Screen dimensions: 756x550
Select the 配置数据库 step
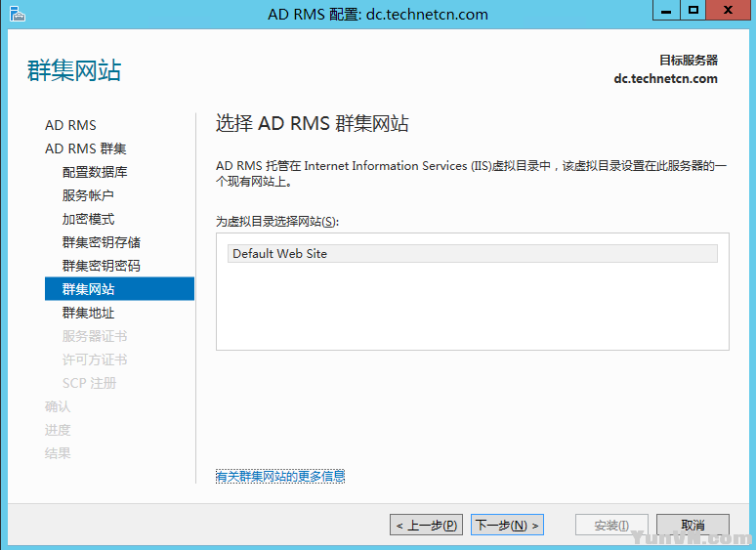(x=95, y=172)
